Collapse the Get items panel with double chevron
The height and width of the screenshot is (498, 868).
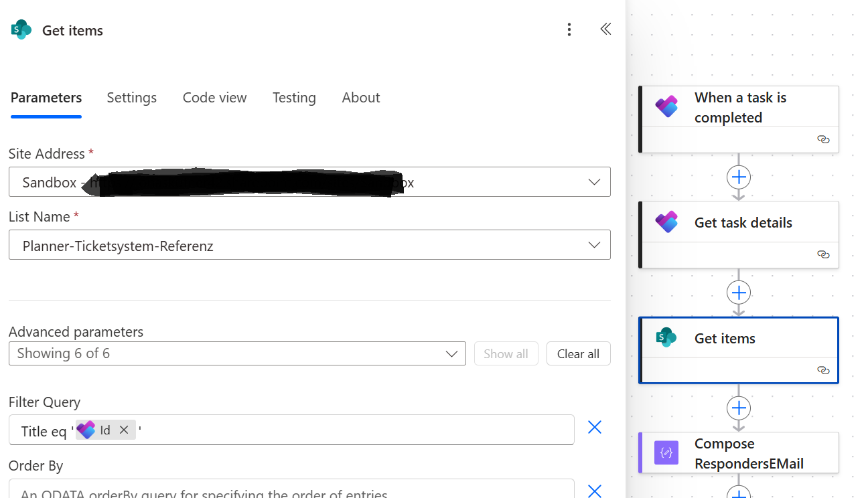(605, 29)
